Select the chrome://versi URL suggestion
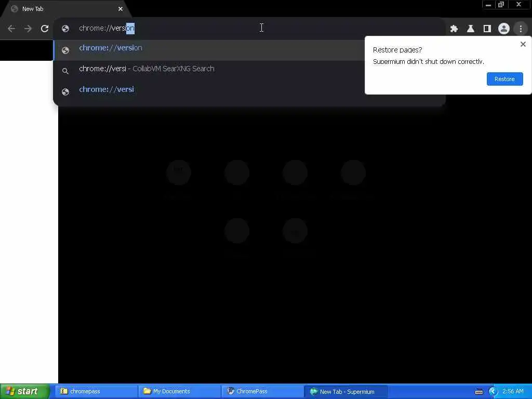532x399 pixels. point(209,91)
